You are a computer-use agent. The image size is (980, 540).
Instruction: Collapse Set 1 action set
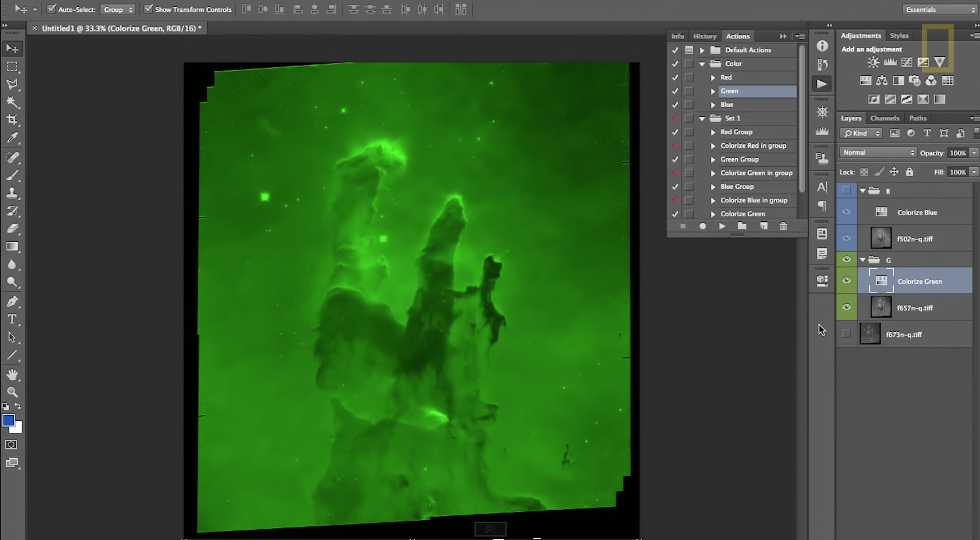[x=702, y=119]
